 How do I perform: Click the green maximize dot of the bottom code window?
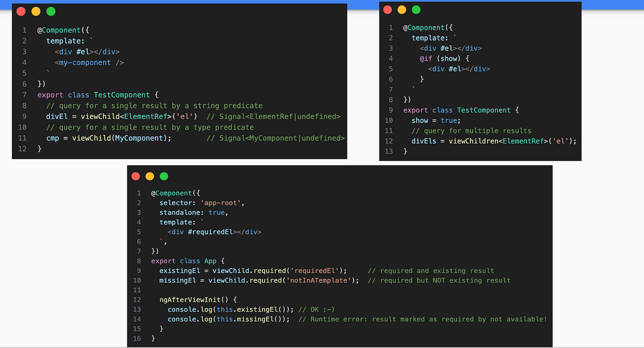[164, 176]
